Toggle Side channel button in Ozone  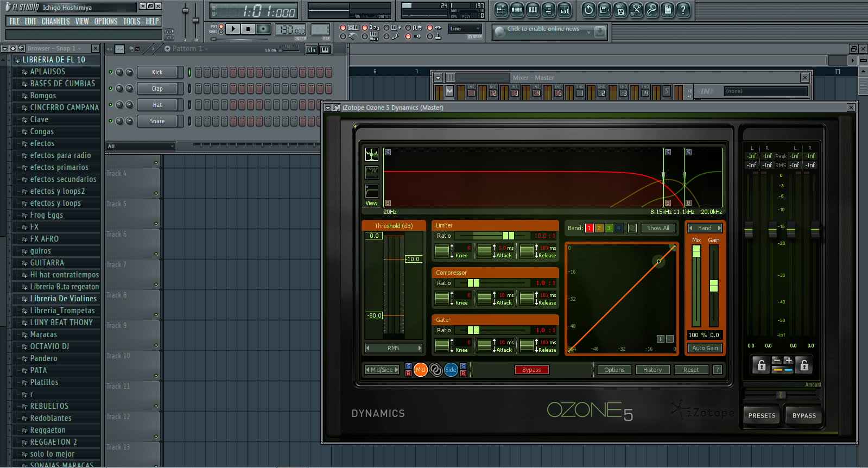[451, 370]
